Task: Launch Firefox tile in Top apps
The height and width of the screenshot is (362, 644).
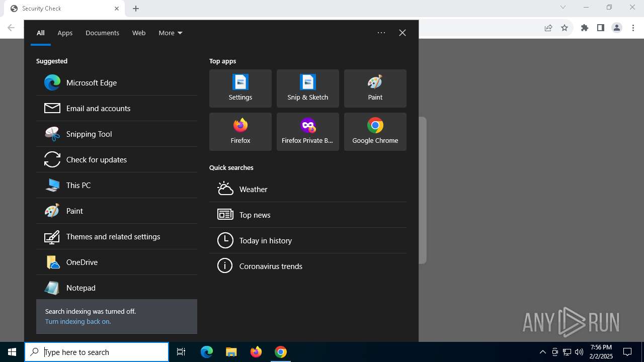Action: pyautogui.click(x=240, y=132)
